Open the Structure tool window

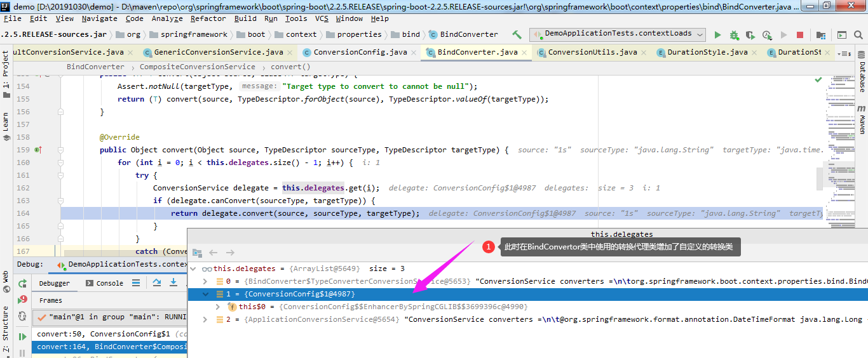[6, 329]
